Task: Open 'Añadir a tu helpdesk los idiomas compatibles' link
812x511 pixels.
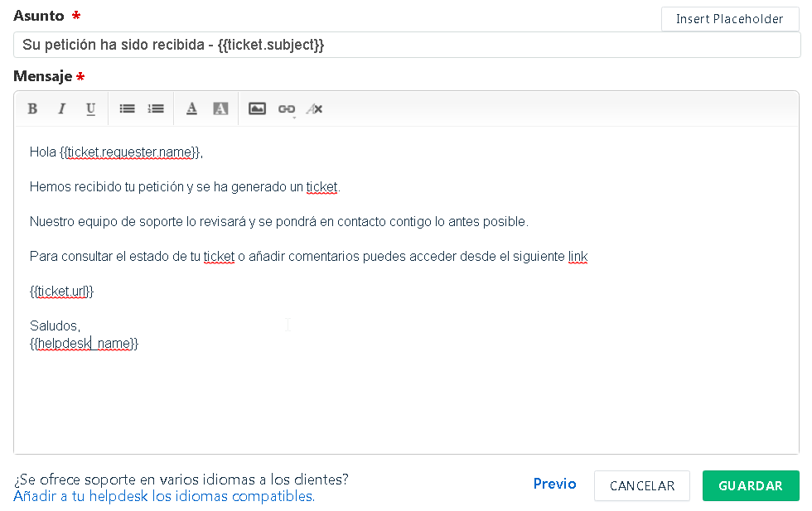Action: (x=164, y=497)
